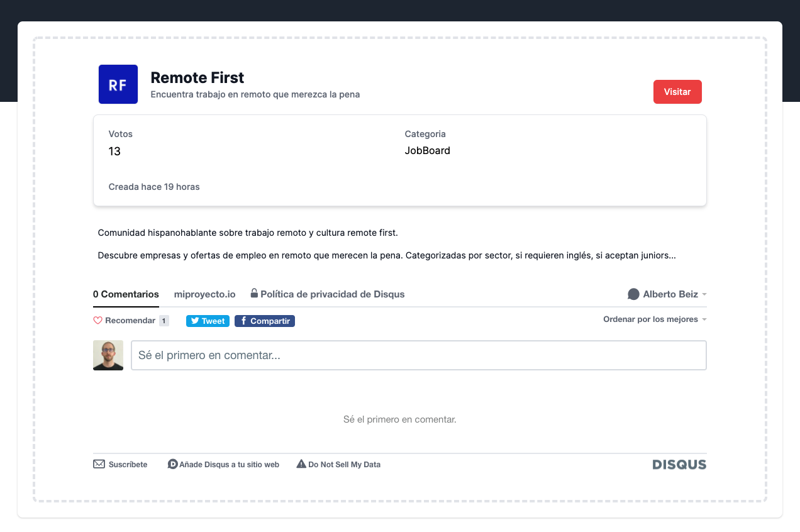The height and width of the screenshot is (532, 800).
Task: Click the Suscríbete link
Action: 128,465
